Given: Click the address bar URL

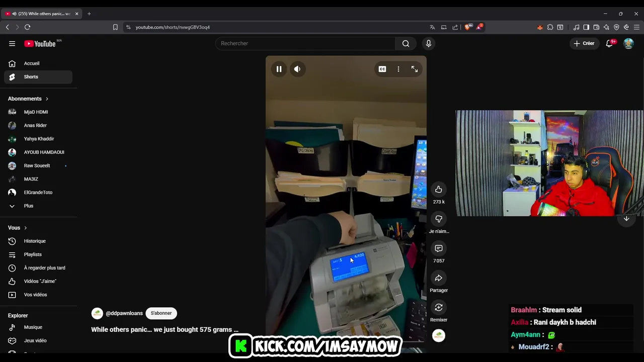Looking at the screenshot, I should click(x=173, y=27).
